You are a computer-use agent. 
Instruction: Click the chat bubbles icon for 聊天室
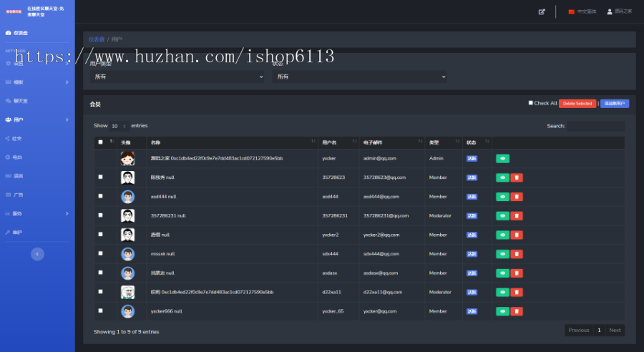click(8, 101)
